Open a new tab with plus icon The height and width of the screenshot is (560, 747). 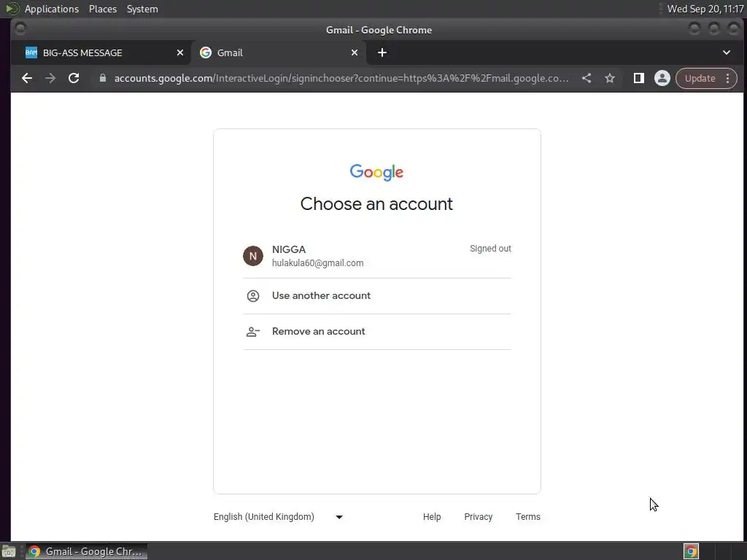(382, 52)
